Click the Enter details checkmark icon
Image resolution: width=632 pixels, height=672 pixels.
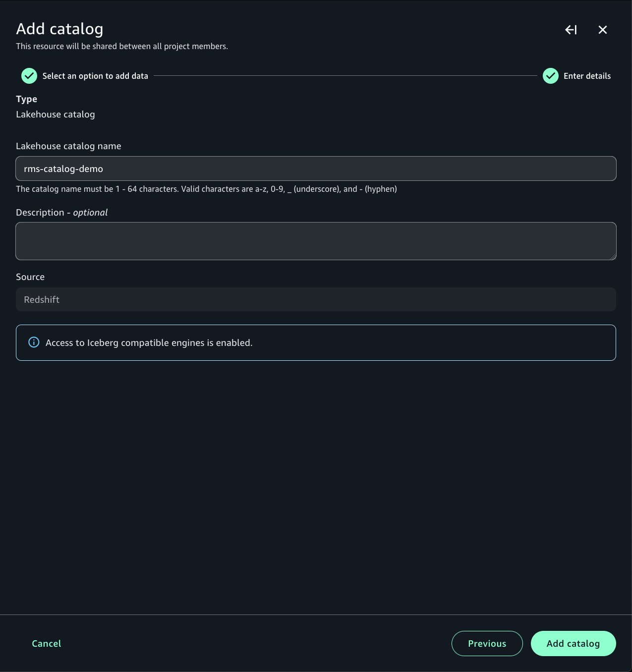click(551, 76)
